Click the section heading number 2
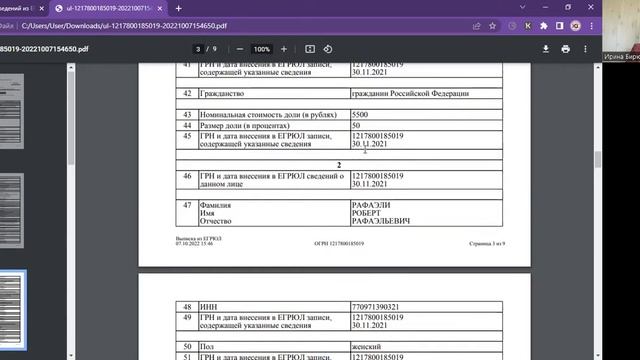The width and height of the screenshot is (640, 360). click(x=339, y=165)
